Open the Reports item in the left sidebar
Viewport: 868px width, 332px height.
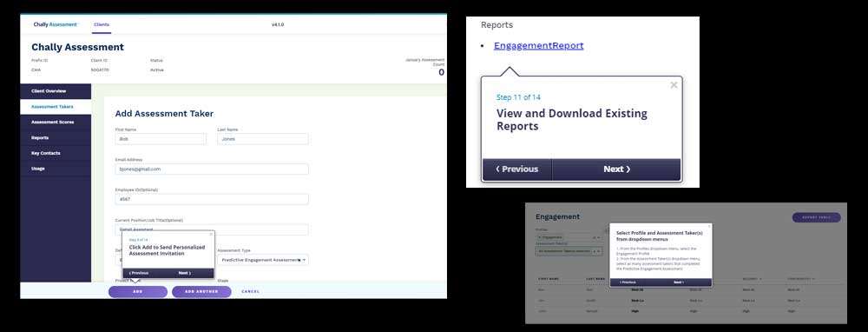56,137
